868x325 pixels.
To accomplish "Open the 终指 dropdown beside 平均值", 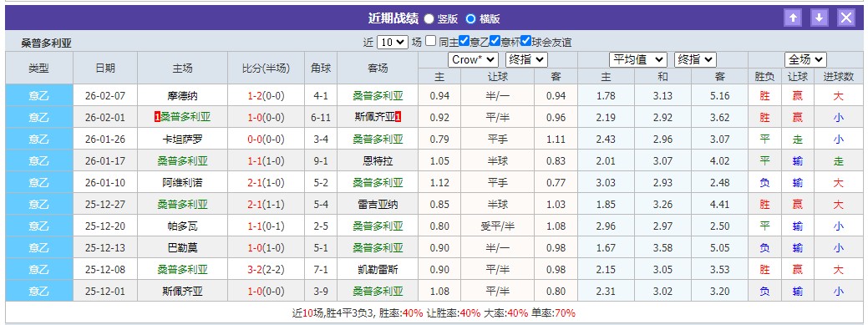I will (695, 60).
